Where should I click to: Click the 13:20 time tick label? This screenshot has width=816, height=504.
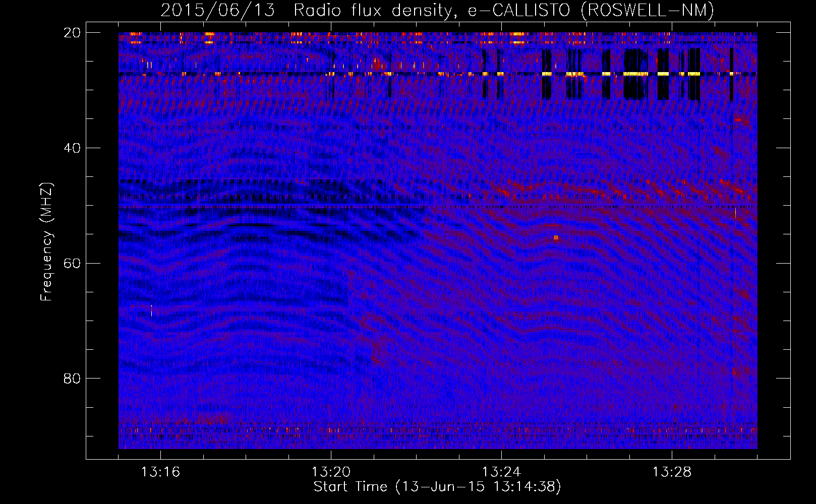point(331,472)
